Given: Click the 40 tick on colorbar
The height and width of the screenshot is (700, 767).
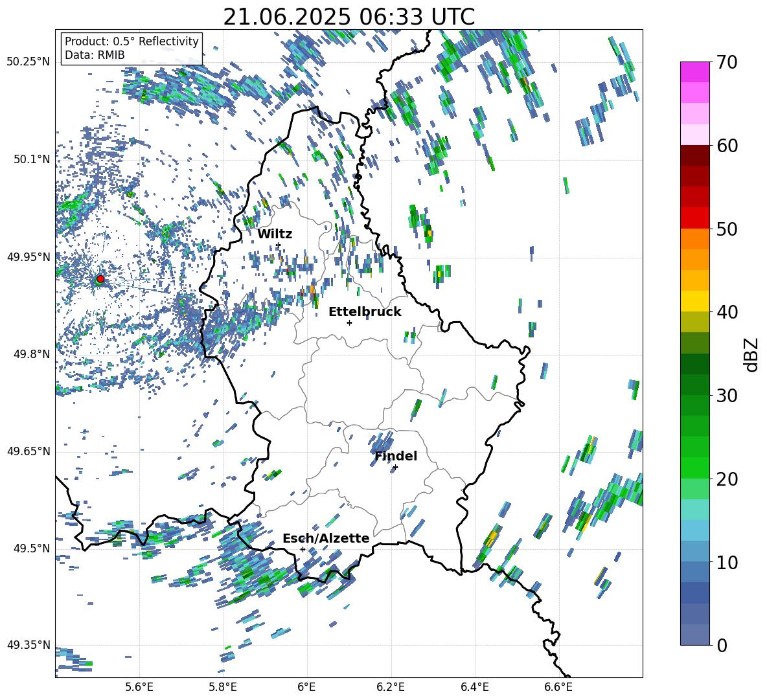Looking at the screenshot, I should (x=726, y=312).
